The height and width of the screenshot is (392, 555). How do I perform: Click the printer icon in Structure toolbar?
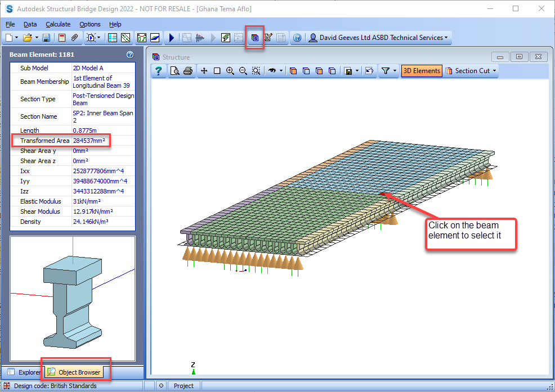tap(188, 71)
